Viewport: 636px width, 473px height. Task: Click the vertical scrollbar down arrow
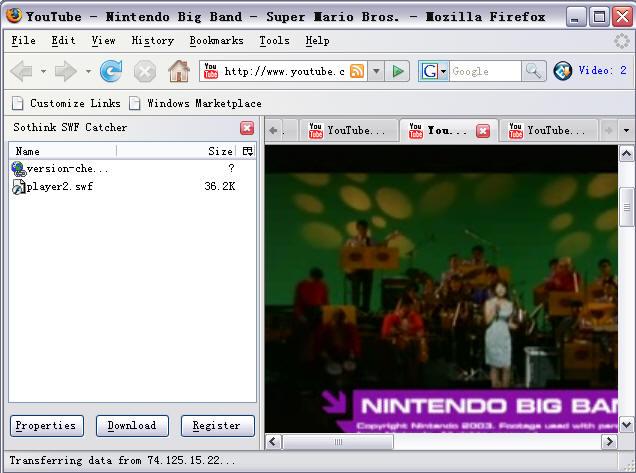[626, 425]
